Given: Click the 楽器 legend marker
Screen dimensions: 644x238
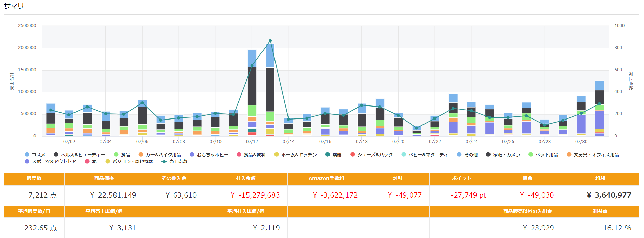Looking at the screenshot, I should tap(328, 155).
